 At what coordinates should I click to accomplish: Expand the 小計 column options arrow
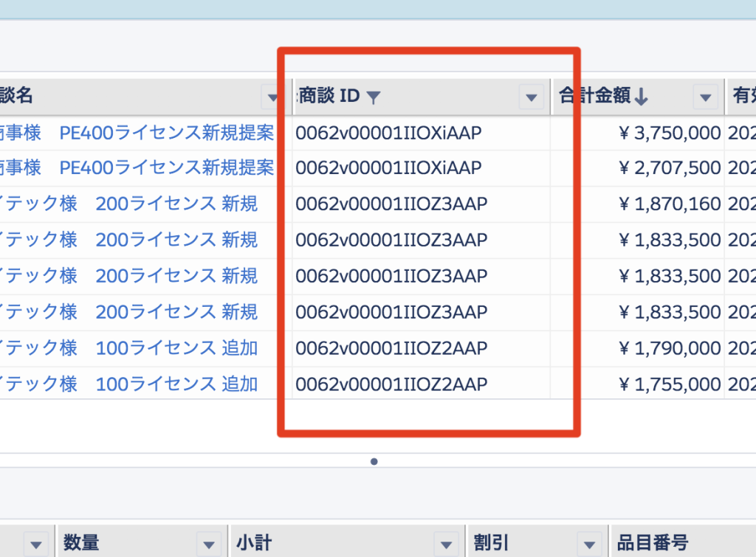coord(446,544)
